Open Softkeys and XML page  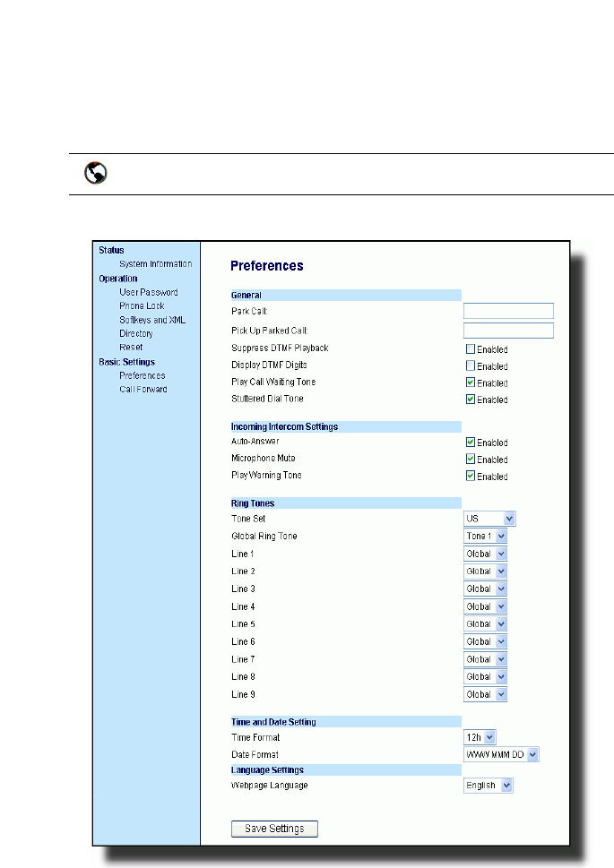pyautogui.click(x=152, y=320)
